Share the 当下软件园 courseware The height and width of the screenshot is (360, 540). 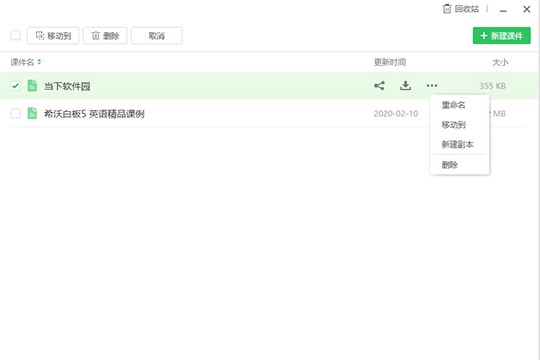[379, 85]
